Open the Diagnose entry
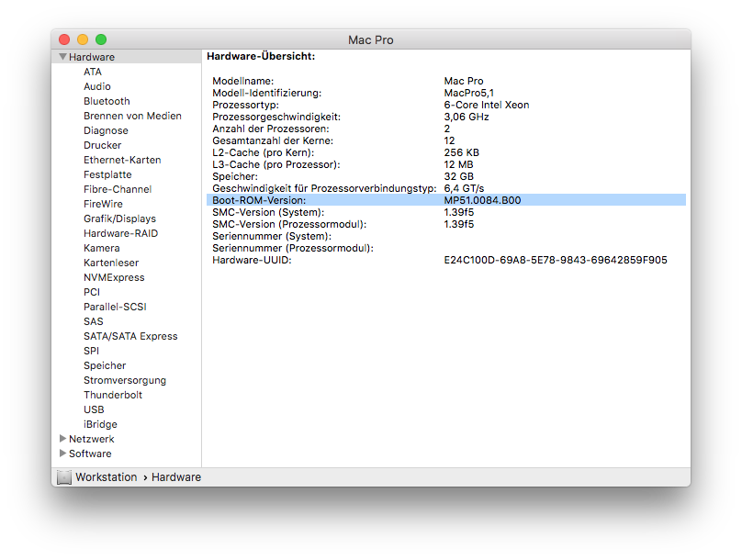Screen dimensions: 742x560 (x=106, y=130)
